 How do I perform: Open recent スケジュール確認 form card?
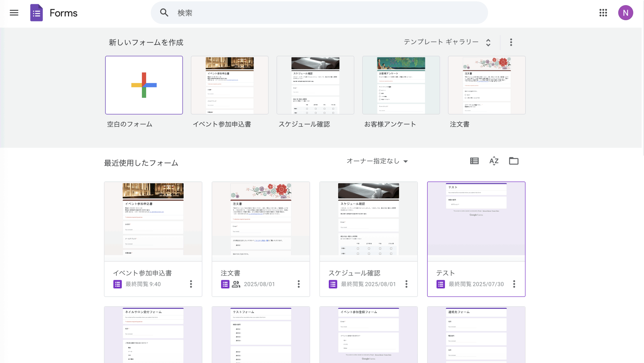(x=369, y=239)
